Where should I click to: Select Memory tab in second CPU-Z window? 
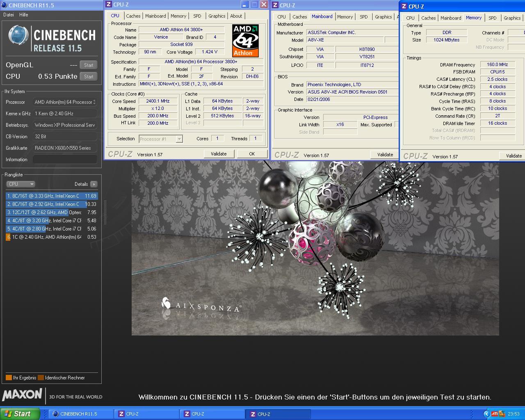pyautogui.click(x=345, y=17)
